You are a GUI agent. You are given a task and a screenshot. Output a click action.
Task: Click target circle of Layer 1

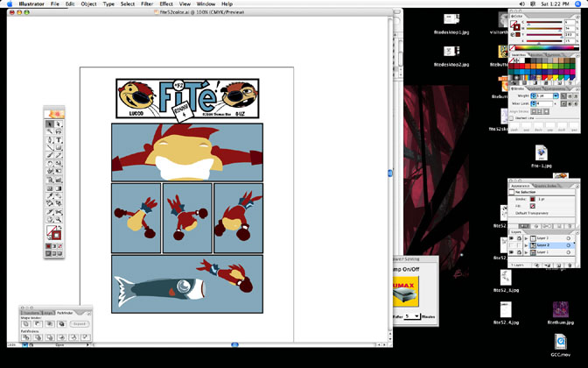click(x=569, y=252)
